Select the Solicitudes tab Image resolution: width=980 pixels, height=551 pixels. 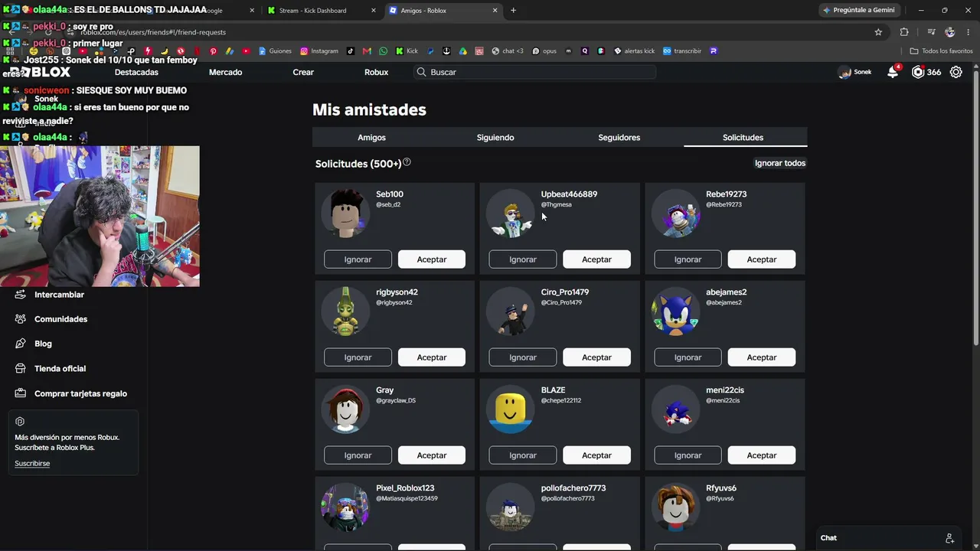tap(743, 138)
